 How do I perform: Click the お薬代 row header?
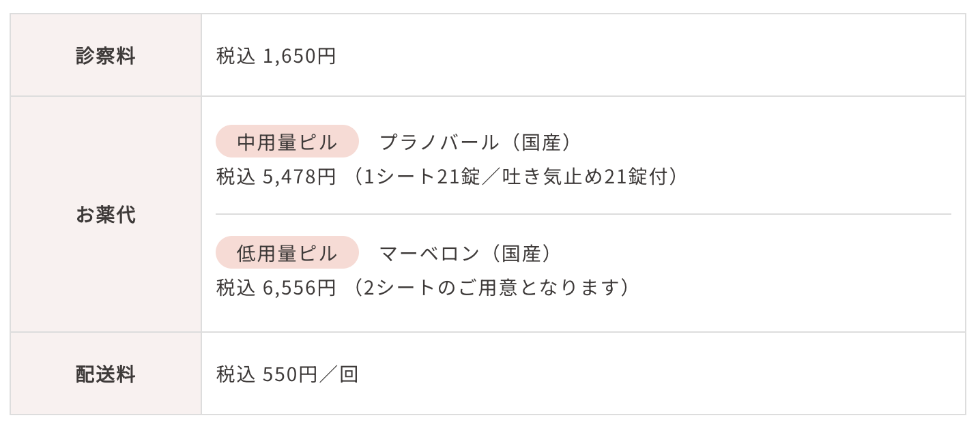(106, 215)
